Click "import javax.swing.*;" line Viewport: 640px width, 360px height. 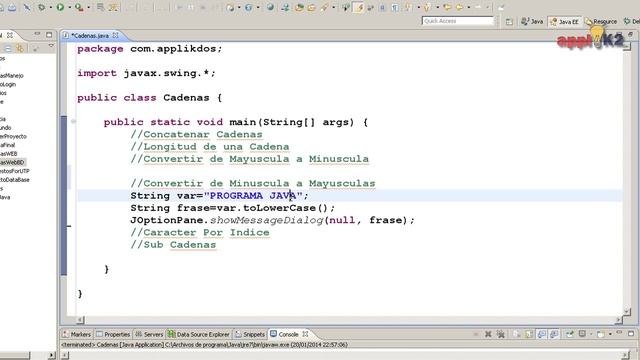146,73
